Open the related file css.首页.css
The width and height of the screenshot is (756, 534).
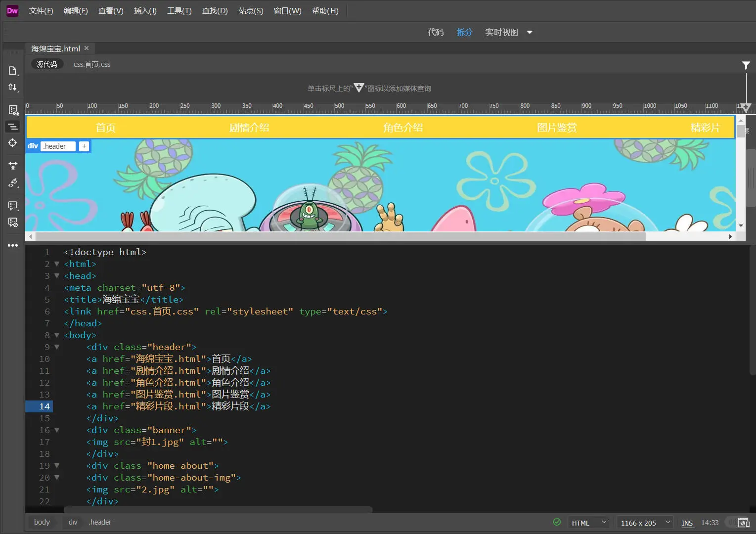pyautogui.click(x=92, y=64)
